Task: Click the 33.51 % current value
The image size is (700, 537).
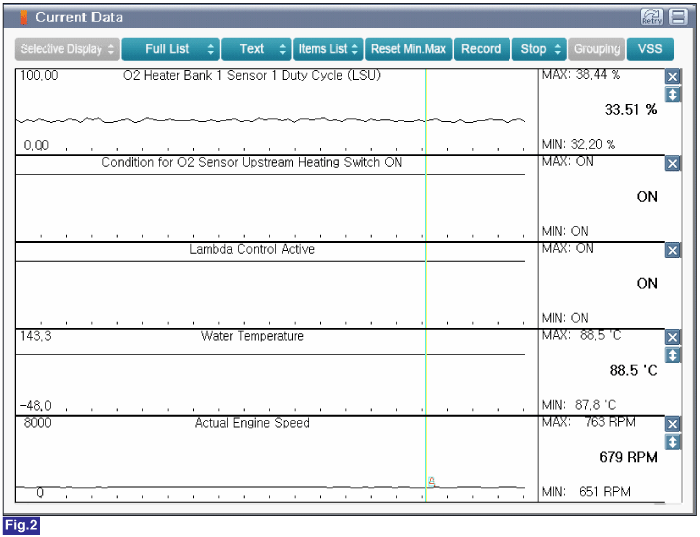Action: (631, 109)
